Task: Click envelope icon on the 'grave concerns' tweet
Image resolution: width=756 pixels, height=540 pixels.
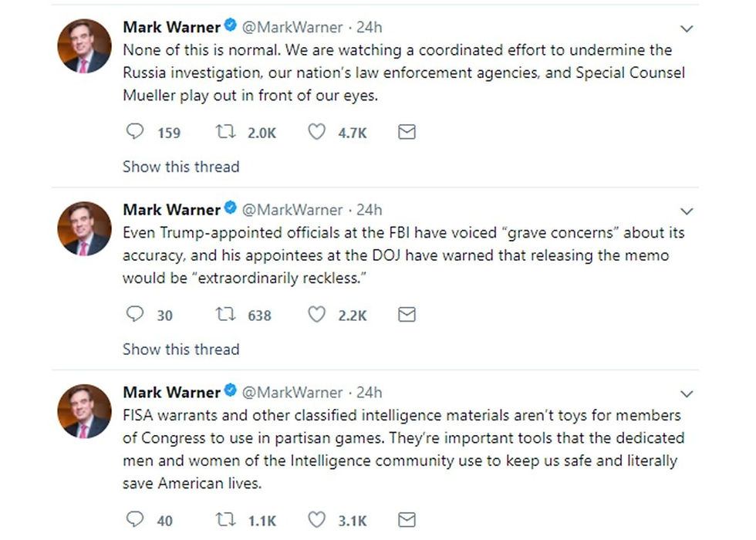Action: [407, 315]
